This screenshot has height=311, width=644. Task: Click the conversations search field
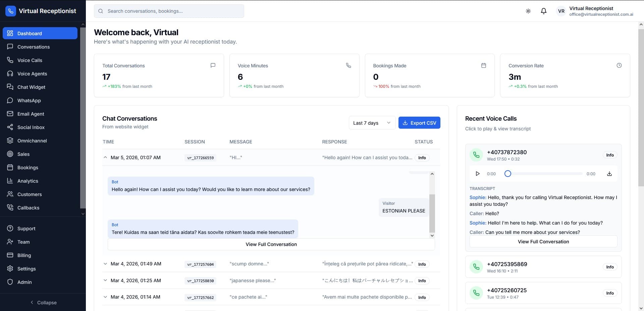[x=169, y=11]
